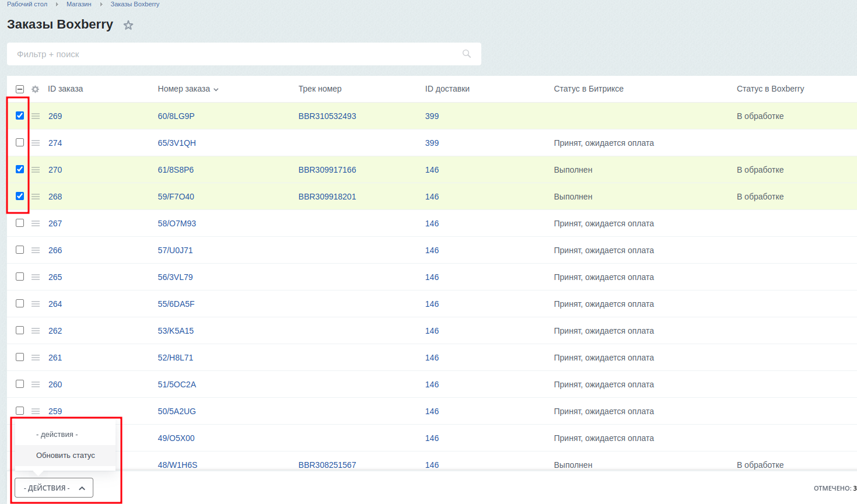Open order number 57/U0J71 link
This screenshot has height=504, width=857.
pos(175,250)
